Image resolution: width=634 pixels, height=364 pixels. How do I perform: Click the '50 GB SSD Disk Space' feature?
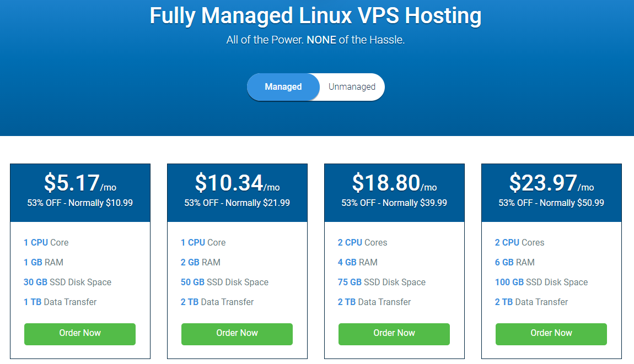(x=224, y=282)
